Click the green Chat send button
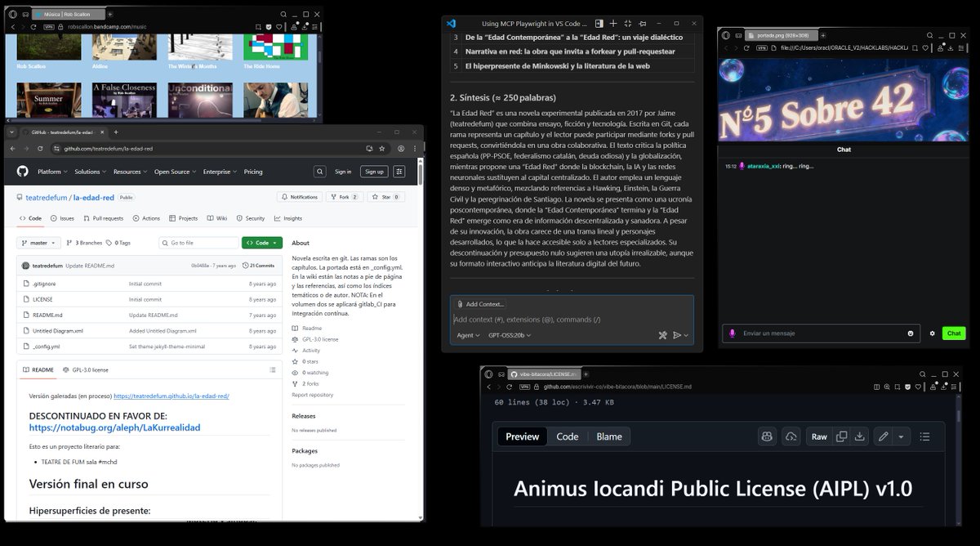The image size is (980, 546). tap(953, 333)
